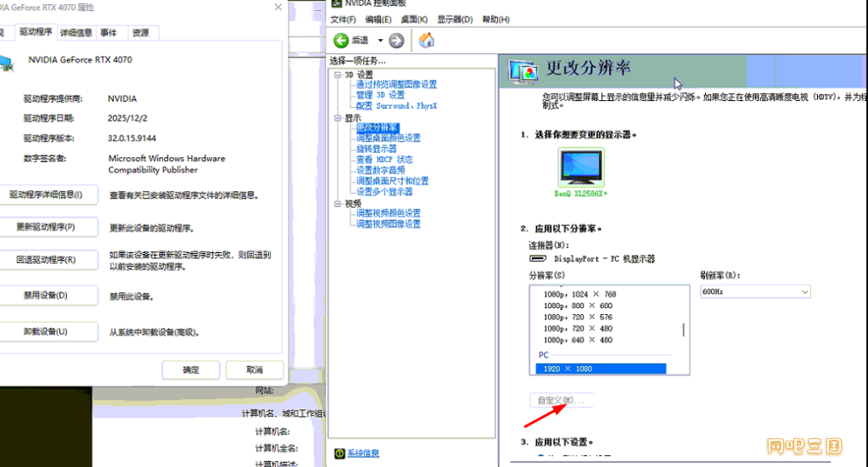
Task: Click the Forward arrow icon in toolbar
Action: click(x=396, y=41)
